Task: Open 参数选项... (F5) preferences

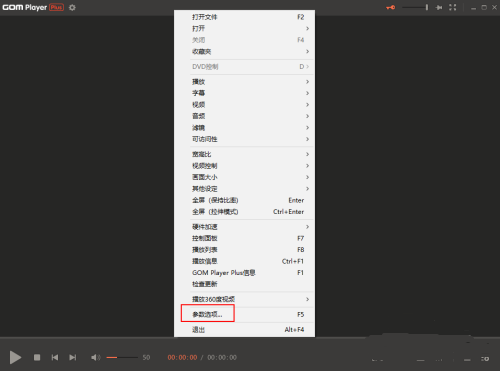Action: 244,314
